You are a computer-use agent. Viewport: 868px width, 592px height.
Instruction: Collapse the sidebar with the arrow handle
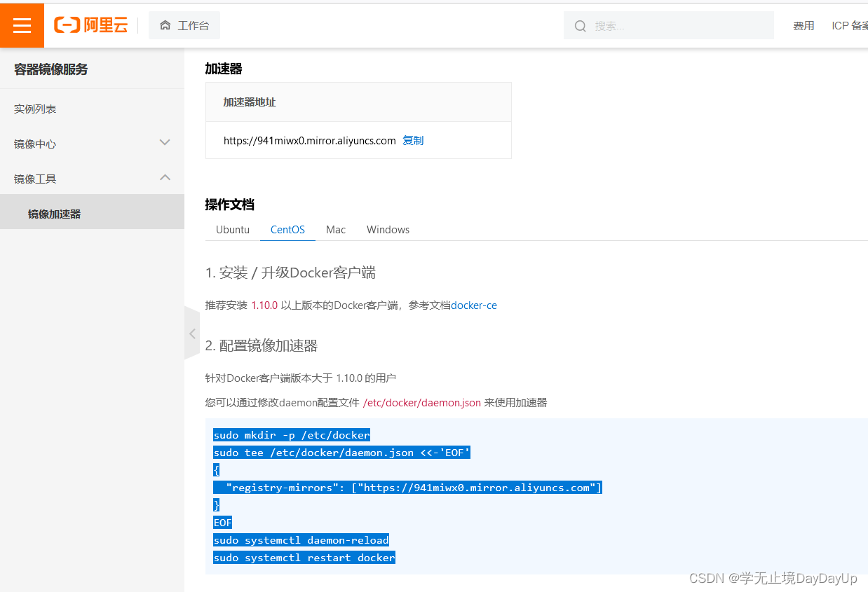(192, 333)
